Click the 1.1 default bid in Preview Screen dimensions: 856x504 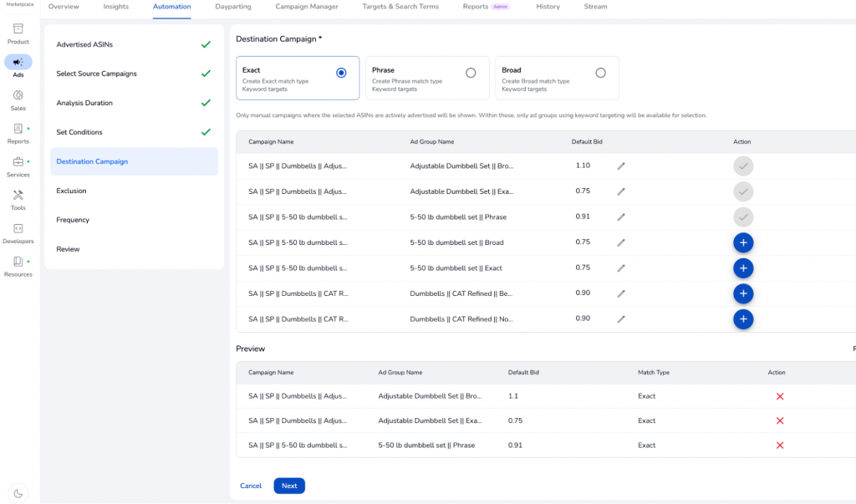(x=512, y=396)
